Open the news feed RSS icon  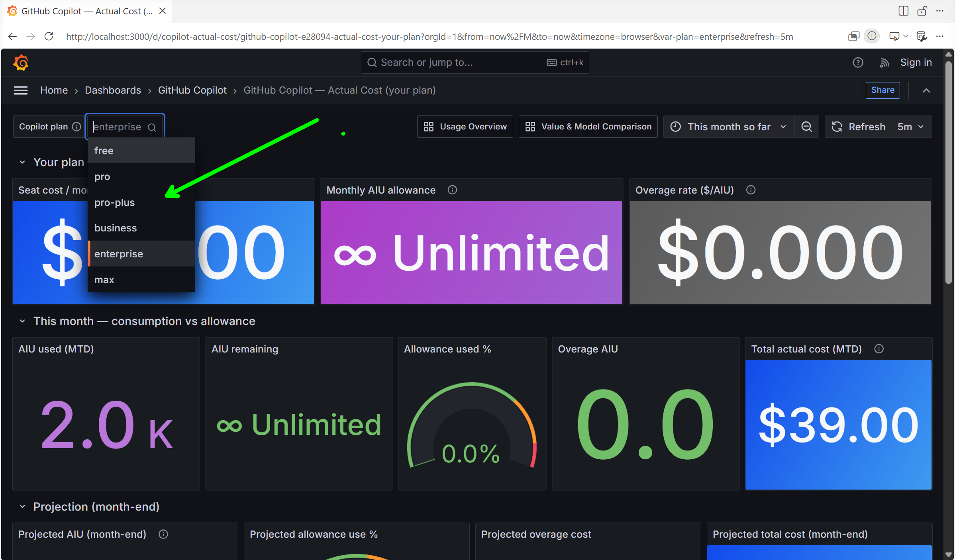(x=884, y=63)
